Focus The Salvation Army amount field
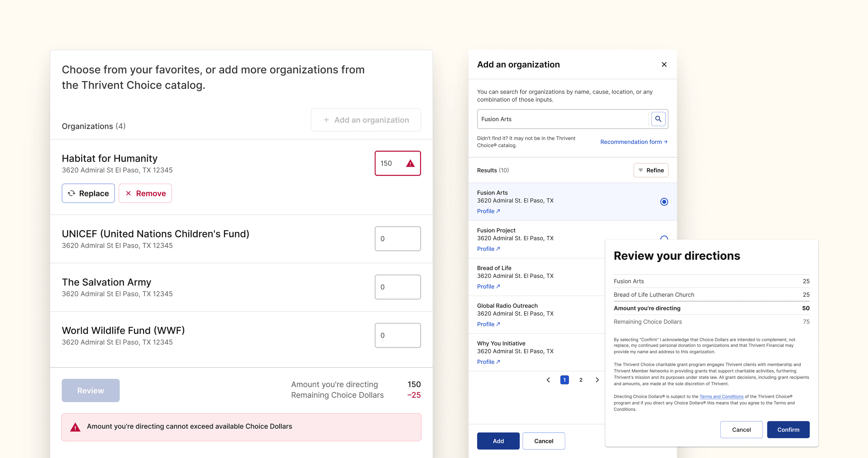Screen dimensions: 868x458 click(398, 287)
